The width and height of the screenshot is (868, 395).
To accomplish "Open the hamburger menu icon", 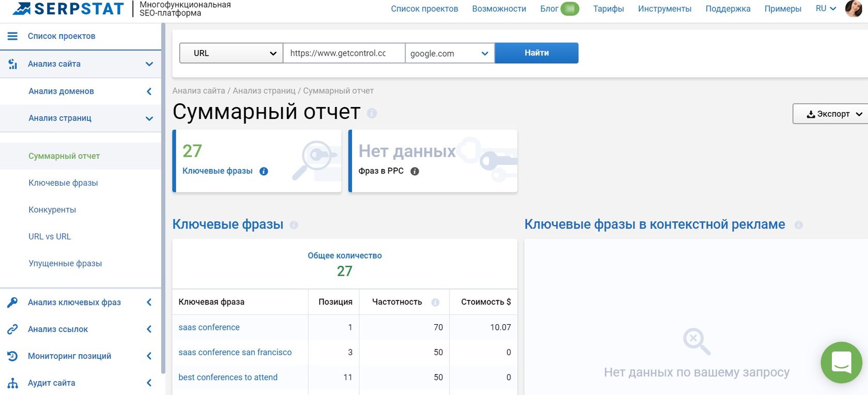I will 12,36.
